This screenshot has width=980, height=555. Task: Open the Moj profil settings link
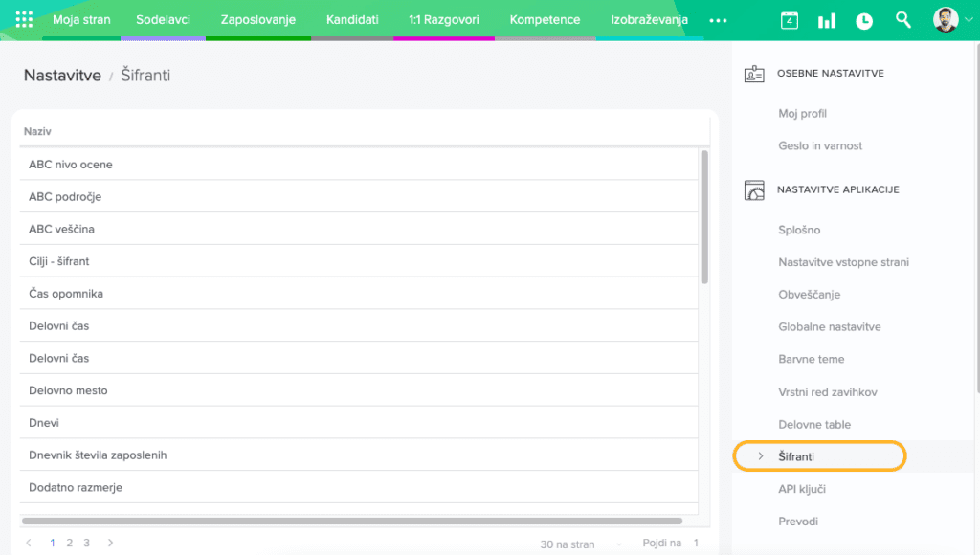click(x=802, y=113)
